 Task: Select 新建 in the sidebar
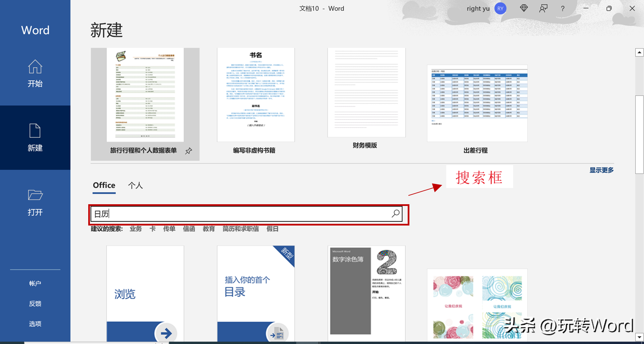[x=35, y=137]
